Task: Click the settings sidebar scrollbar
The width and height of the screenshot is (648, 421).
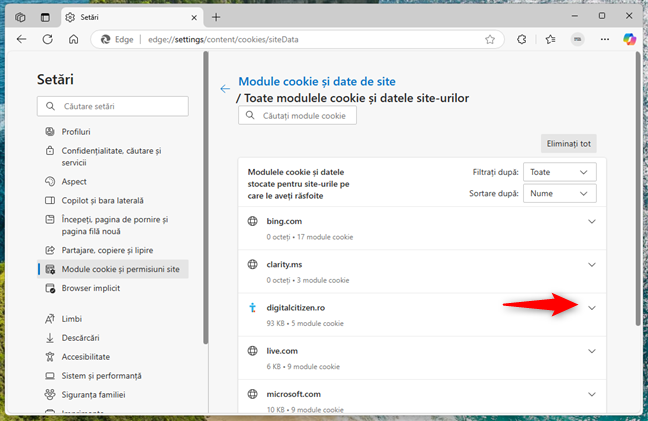Action: 205,197
